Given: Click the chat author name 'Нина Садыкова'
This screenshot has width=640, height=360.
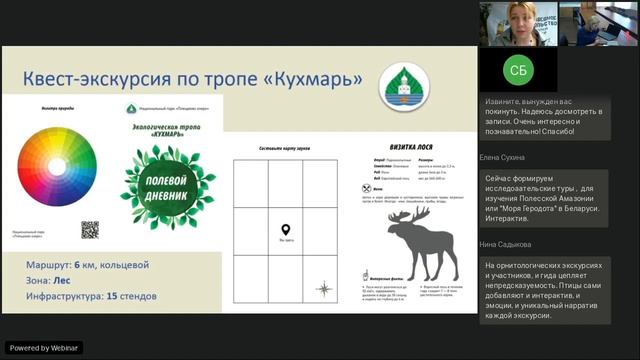Looking at the screenshot, I should pos(505,244).
